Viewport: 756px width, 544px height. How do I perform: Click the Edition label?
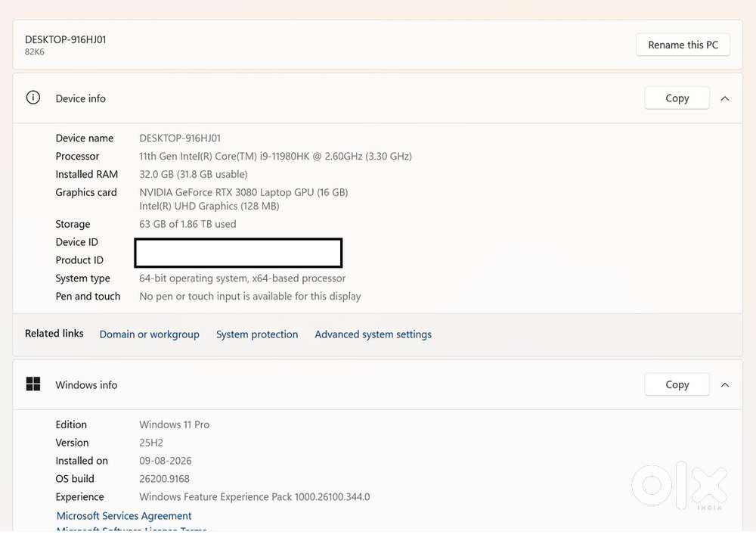tap(71, 424)
